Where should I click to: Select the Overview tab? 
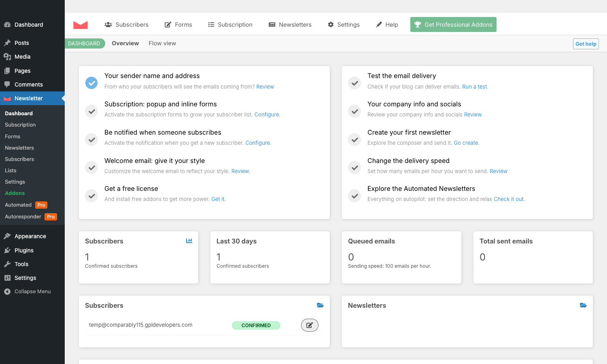coord(125,43)
